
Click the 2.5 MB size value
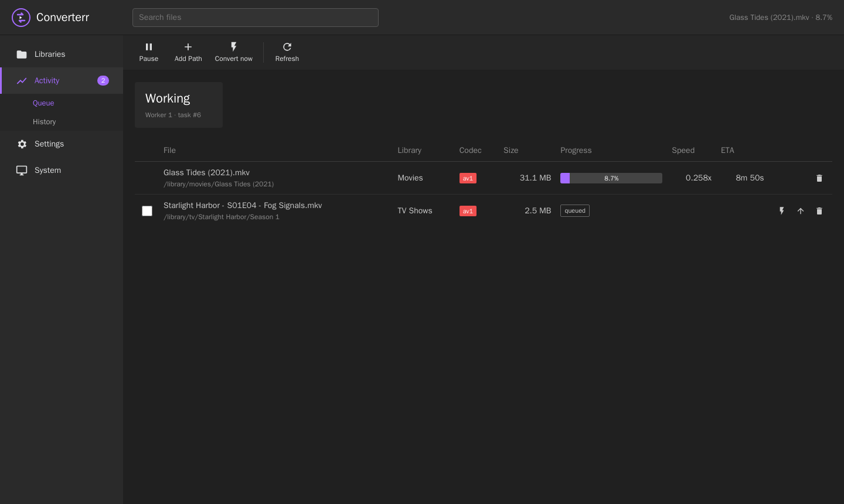(x=537, y=211)
